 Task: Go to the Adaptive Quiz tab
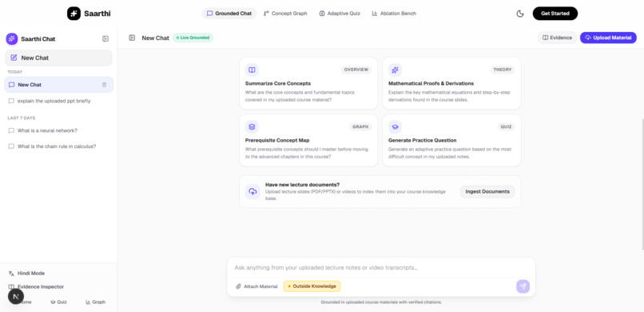pos(340,14)
